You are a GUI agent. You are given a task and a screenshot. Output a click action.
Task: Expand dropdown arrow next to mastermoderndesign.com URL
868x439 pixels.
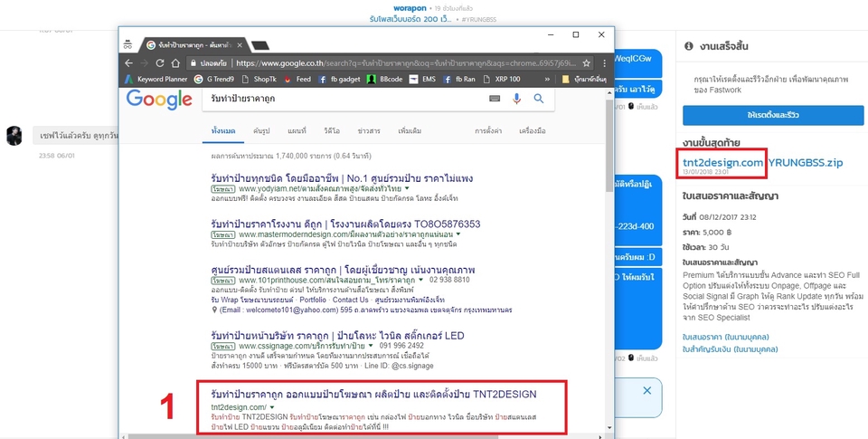pyautogui.click(x=458, y=234)
